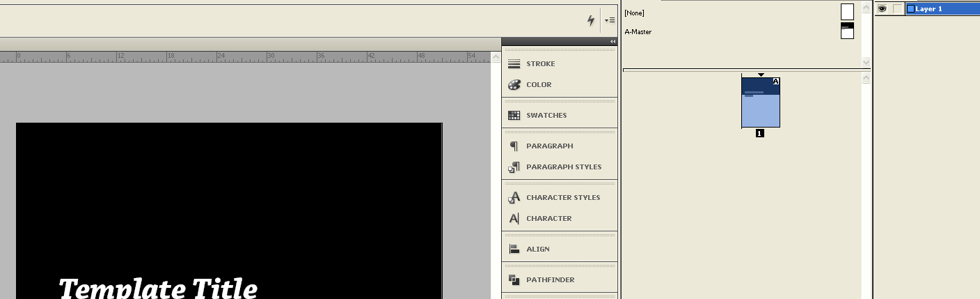The height and width of the screenshot is (299, 980).
Task: Open the control panel flyout menu
Action: tap(610, 20)
